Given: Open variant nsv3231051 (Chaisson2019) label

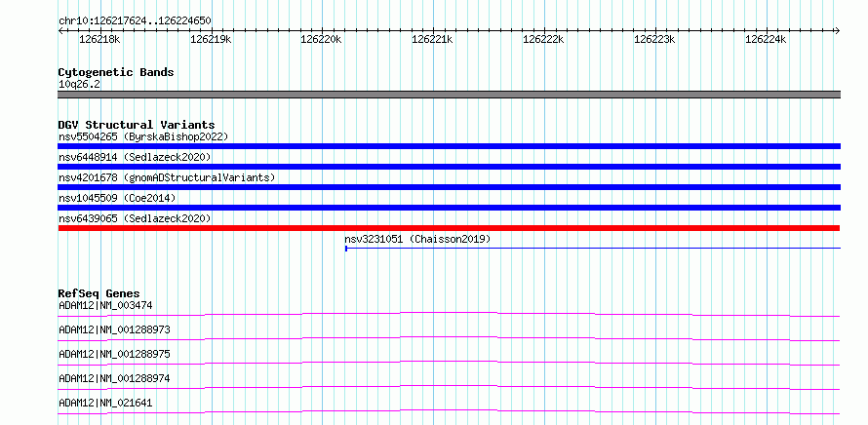Looking at the screenshot, I should (x=417, y=239).
